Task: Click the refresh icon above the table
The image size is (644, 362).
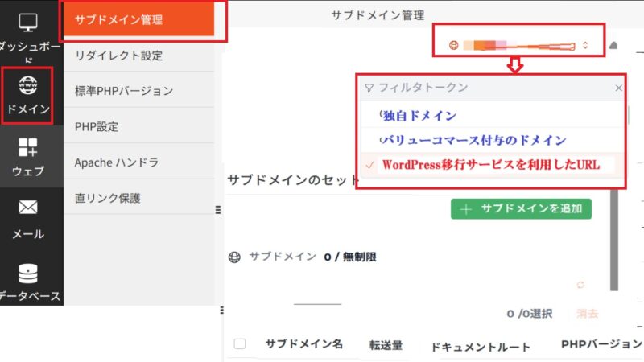Action: (x=580, y=285)
